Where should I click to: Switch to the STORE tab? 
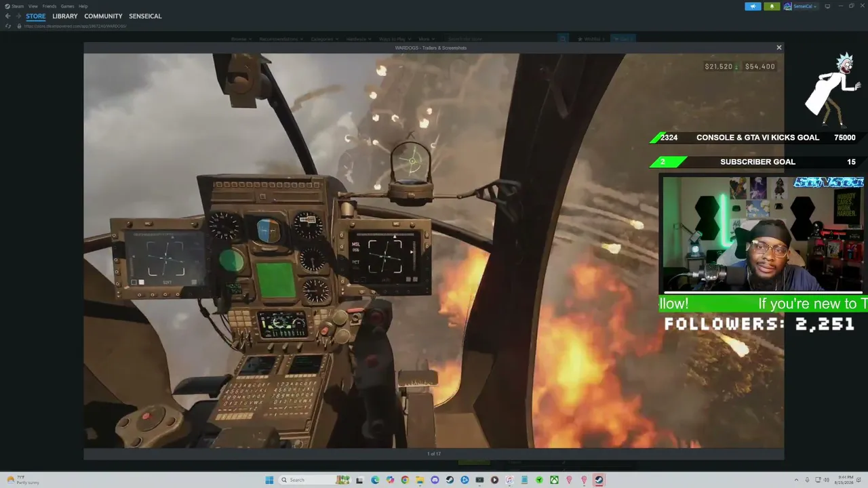point(36,16)
